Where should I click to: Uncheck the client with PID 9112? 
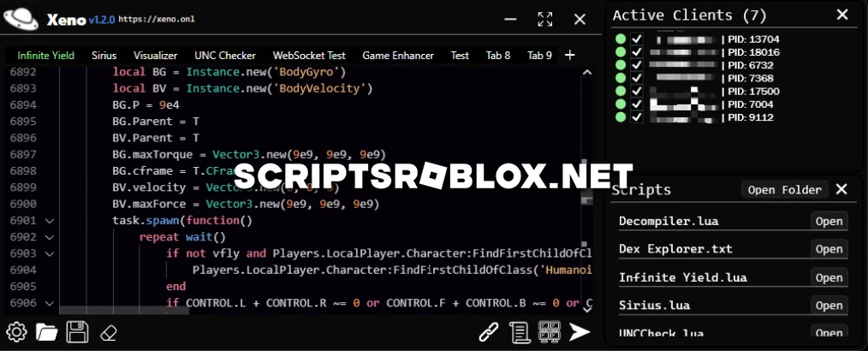(637, 117)
